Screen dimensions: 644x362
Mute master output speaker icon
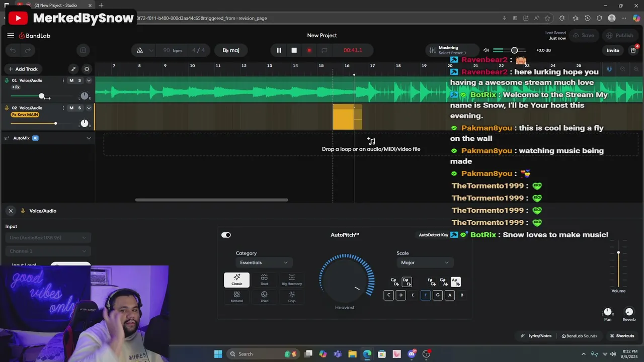point(486,50)
